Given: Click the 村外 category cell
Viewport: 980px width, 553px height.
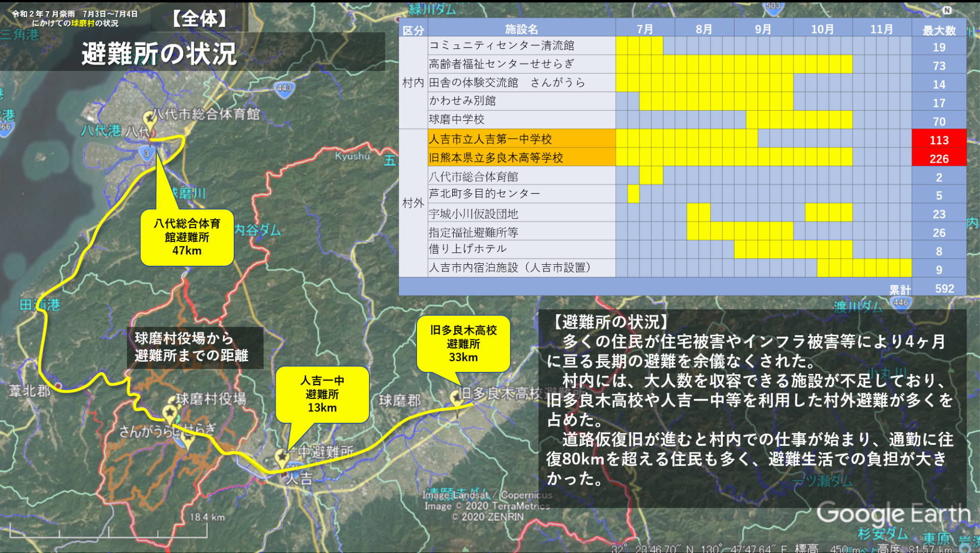Looking at the screenshot, I should (x=413, y=203).
